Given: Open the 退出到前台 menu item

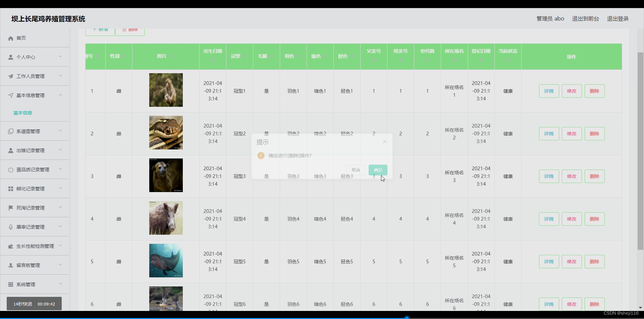Looking at the screenshot, I should 585,18.
